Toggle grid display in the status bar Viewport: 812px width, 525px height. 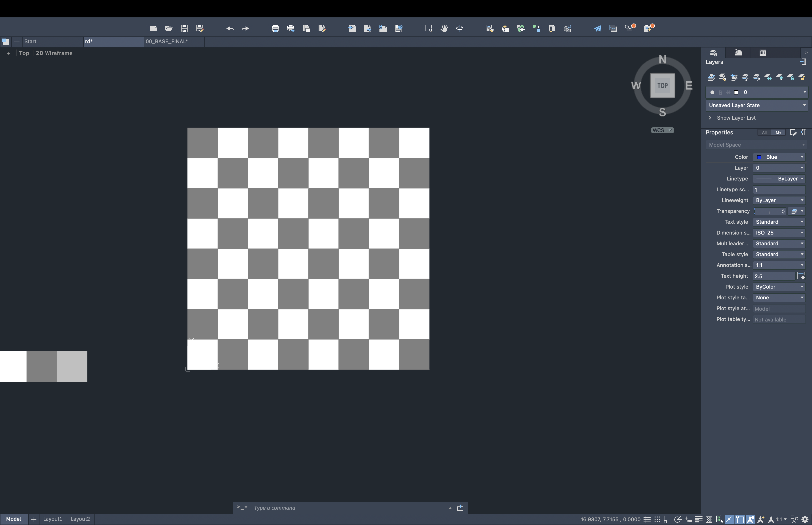tap(647, 520)
